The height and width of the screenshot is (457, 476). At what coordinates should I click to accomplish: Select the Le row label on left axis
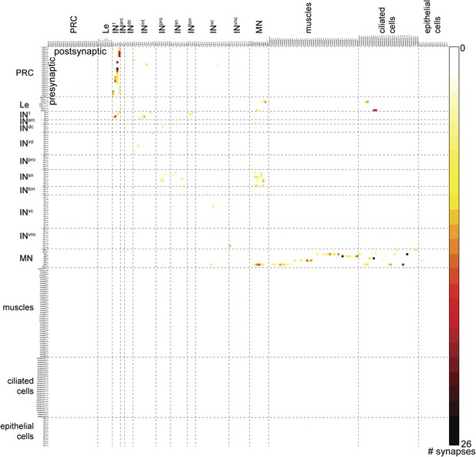24,105
